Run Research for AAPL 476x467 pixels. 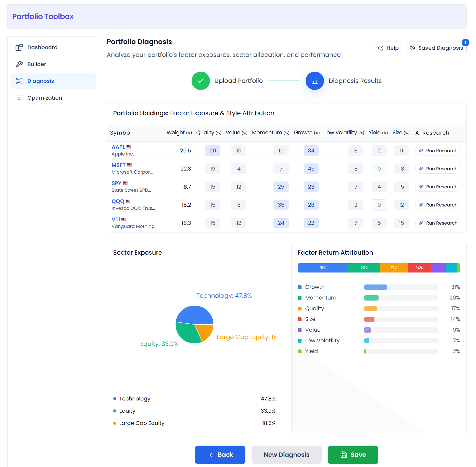pos(438,151)
